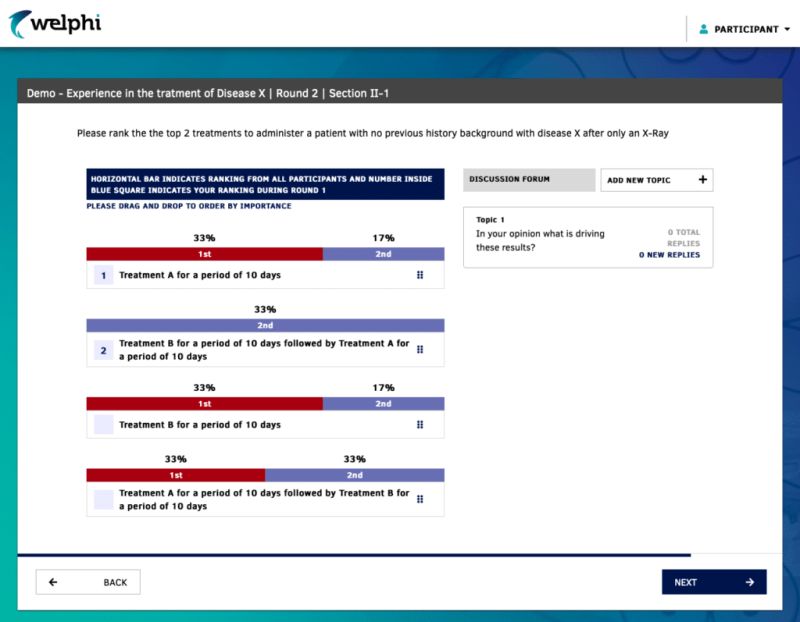800x622 pixels.
Task: Click the drag handle on Treatment B card
Action: click(420, 424)
